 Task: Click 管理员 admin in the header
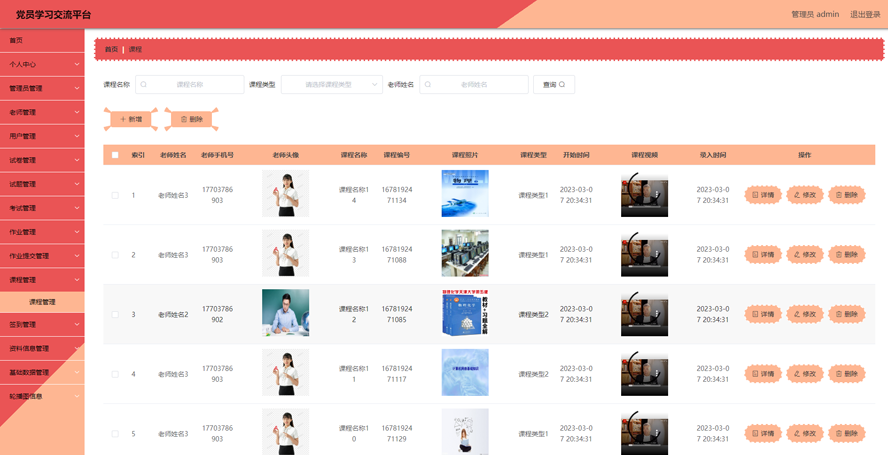[815, 14]
